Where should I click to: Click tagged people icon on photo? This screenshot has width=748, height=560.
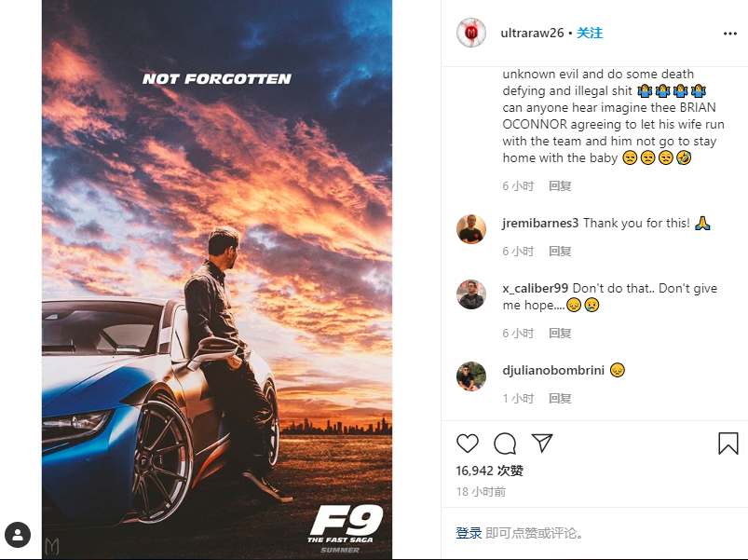coord(18,535)
